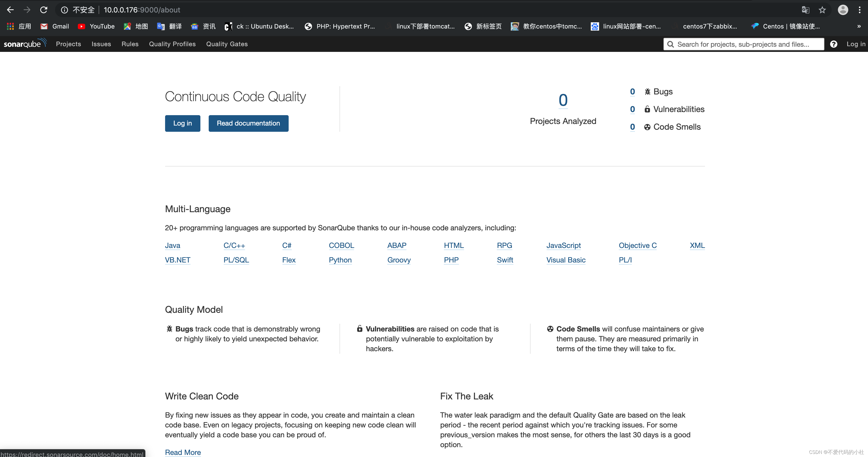This screenshot has width=868, height=457.
Task: Open the Java language link
Action: (173, 246)
